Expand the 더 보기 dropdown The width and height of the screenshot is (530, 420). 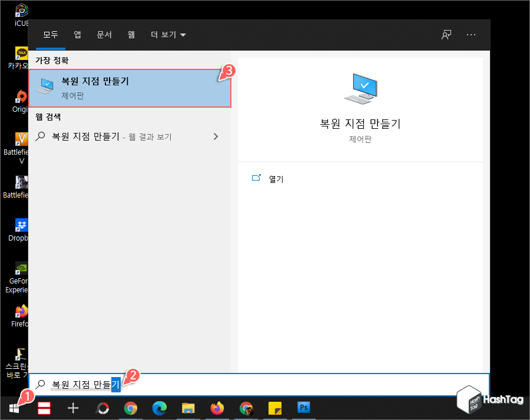click(168, 35)
